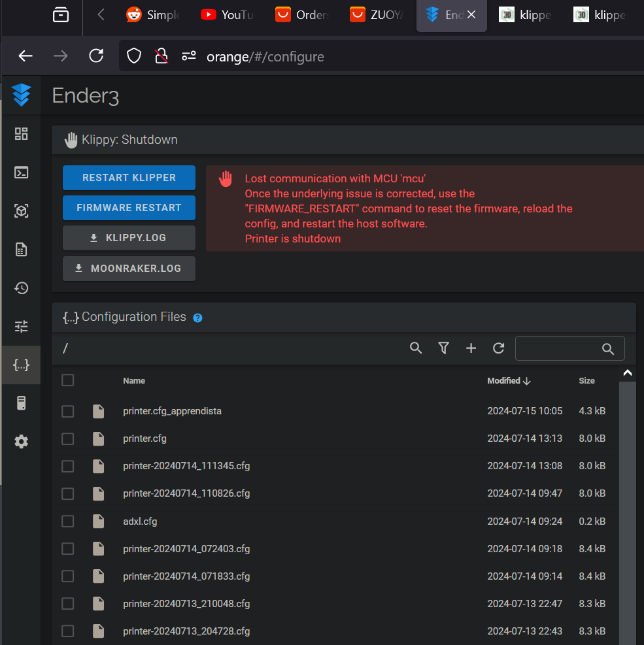The width and height of the screenshot is (644, 645).
Task: Open the printer-20240713_210048.cfg file
Action: pos(186,603)
